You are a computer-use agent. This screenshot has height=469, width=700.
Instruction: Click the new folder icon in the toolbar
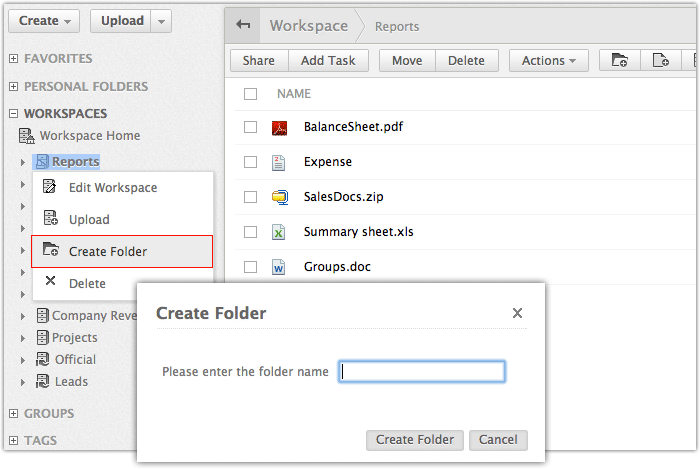click(619, 60)
